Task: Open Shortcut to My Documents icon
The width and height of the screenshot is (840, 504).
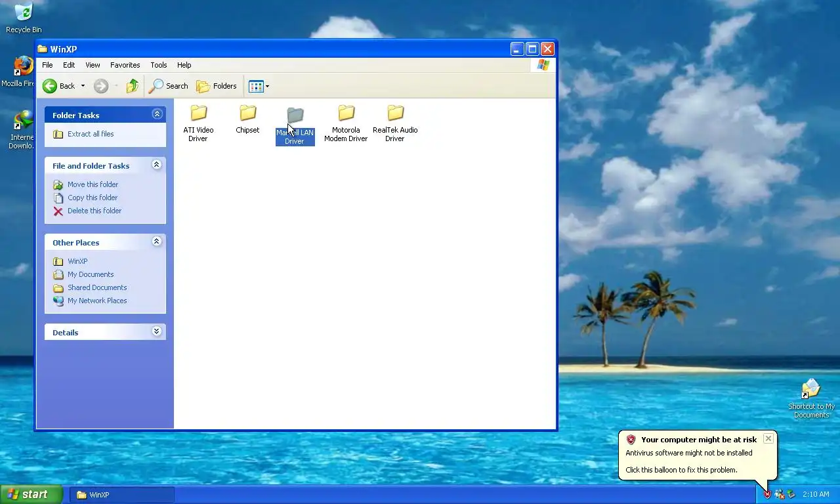Action: [x=811, y=398]
